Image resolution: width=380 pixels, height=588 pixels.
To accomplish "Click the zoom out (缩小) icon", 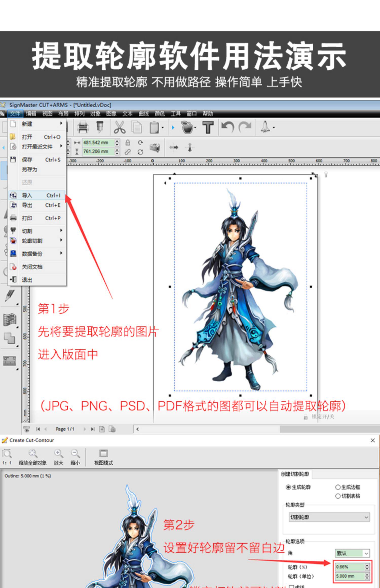I will (75, 457).
